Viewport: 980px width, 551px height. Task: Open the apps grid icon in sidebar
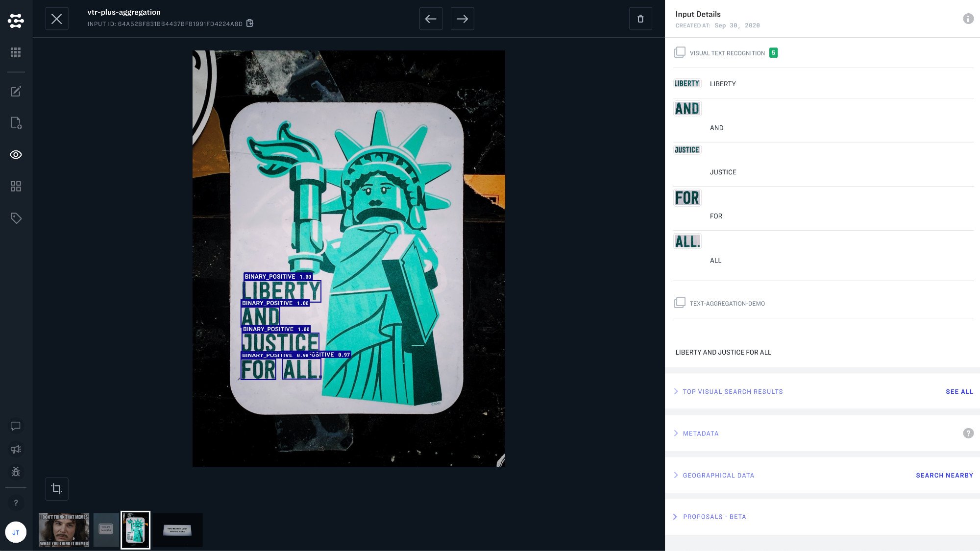tap(16, 52)
